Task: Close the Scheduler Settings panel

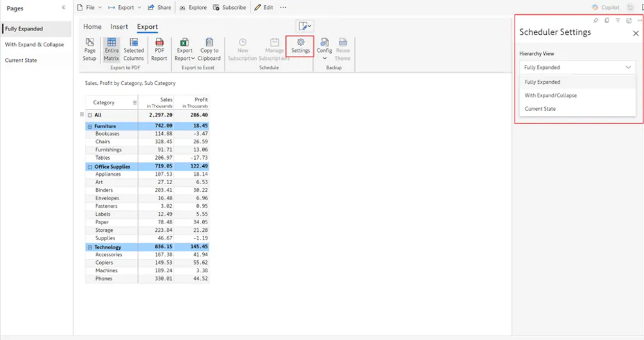Action: [x=636, y=33]
